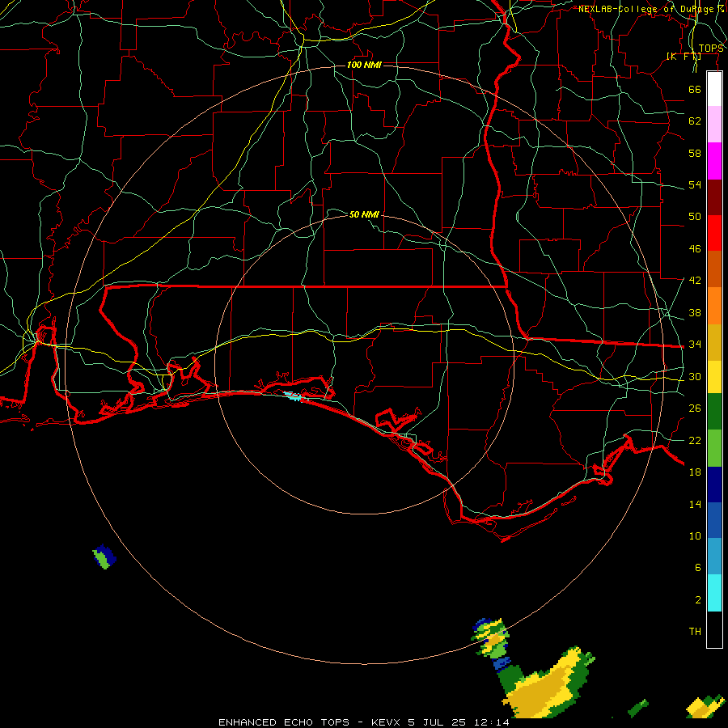Image resolution: width=728 pixels, height=728 pixels.
Task: Click the navy blue legend swatch
Action: [x=714, y=485]
